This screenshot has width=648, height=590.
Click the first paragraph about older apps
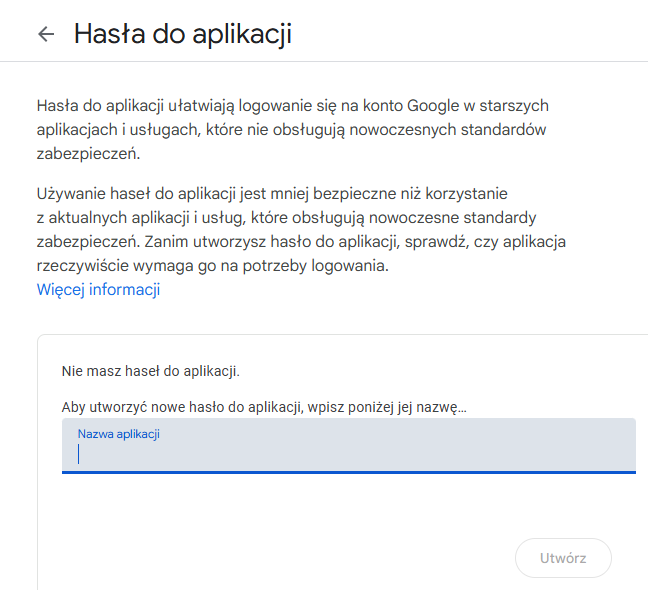click(x=292, y=130)
